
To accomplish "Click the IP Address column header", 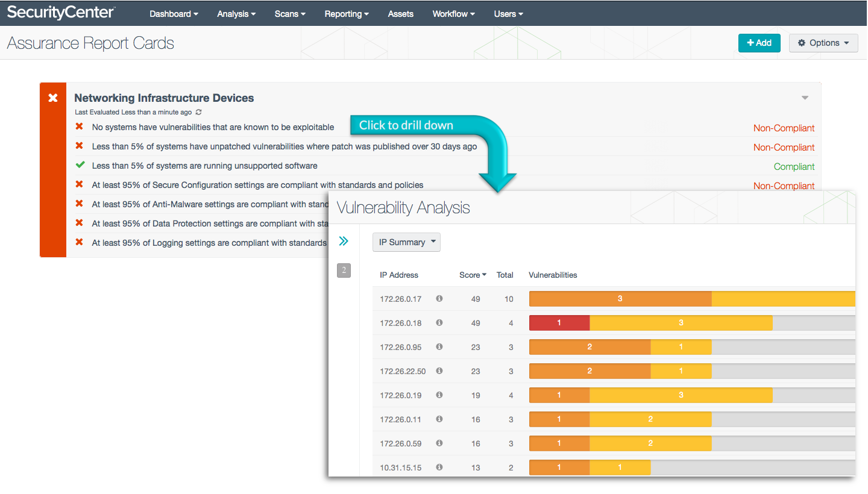I will click(399, 275).
